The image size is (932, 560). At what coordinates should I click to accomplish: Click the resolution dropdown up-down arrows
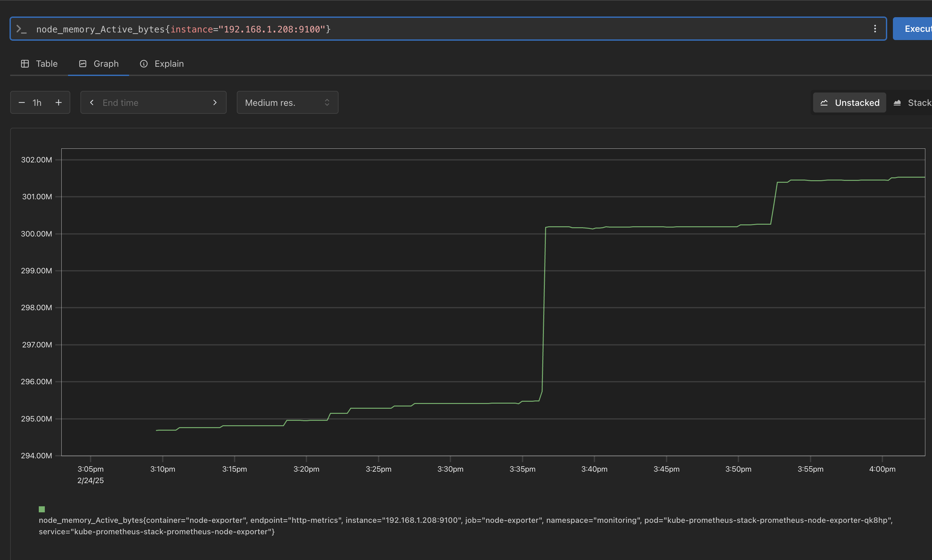point(327,103)
